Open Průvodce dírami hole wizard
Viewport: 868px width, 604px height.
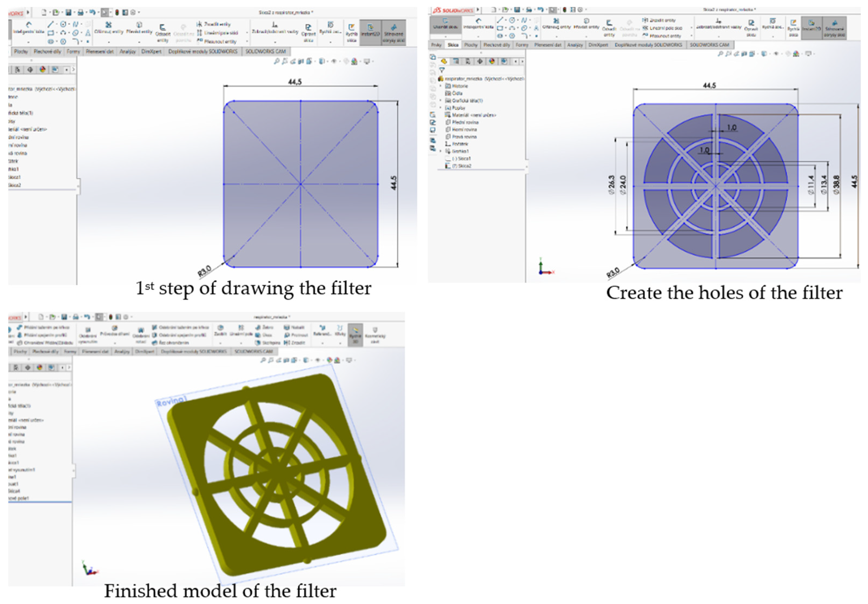pos(115,328)
